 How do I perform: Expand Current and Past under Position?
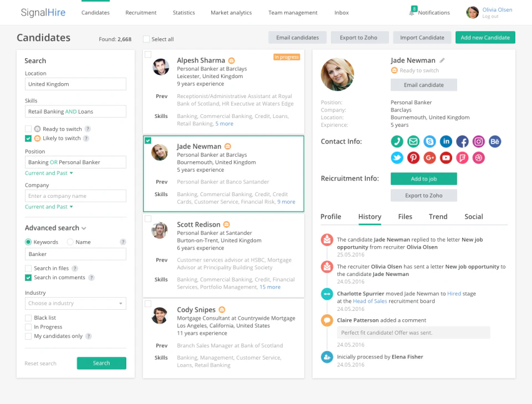(x=49, y=173)
